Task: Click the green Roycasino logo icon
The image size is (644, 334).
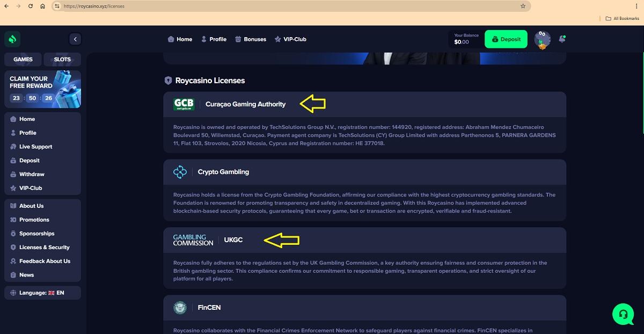Action: tap(13, 39)
